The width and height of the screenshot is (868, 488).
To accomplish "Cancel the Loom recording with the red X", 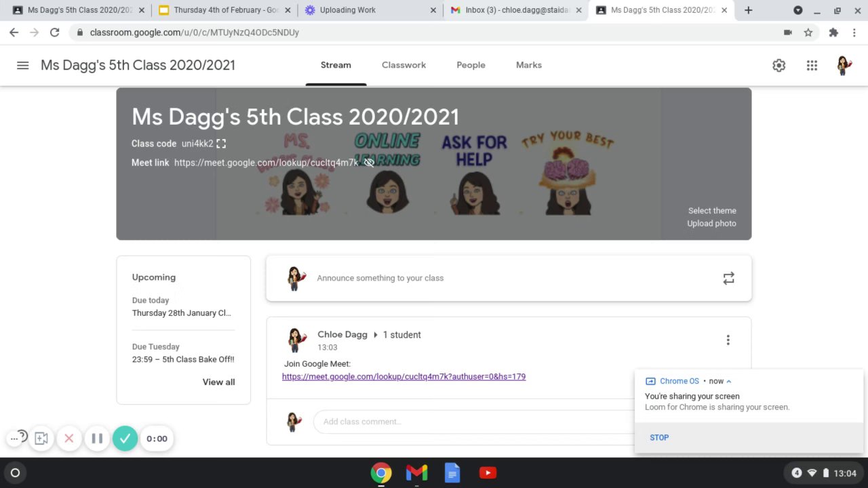I will click(68, 439).
